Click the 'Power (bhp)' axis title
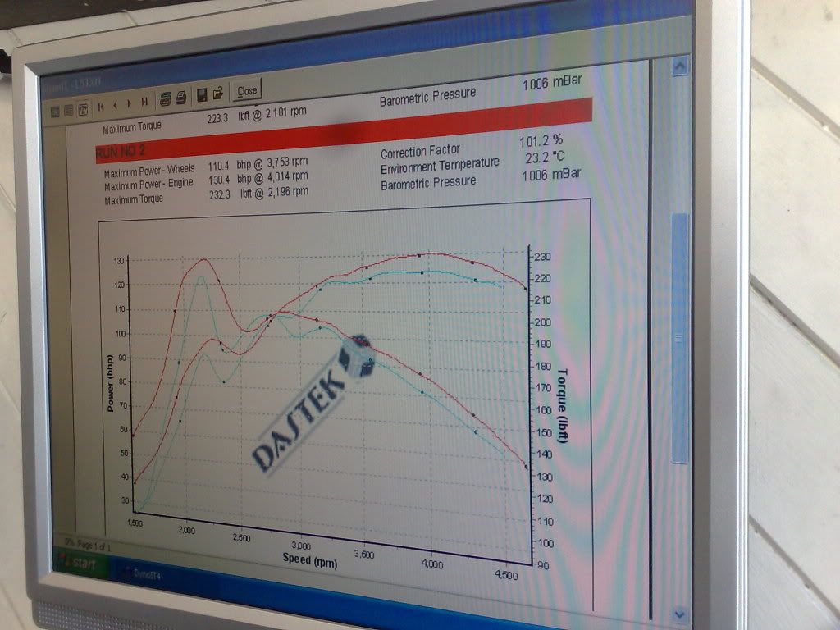 [x=110, y=384]
